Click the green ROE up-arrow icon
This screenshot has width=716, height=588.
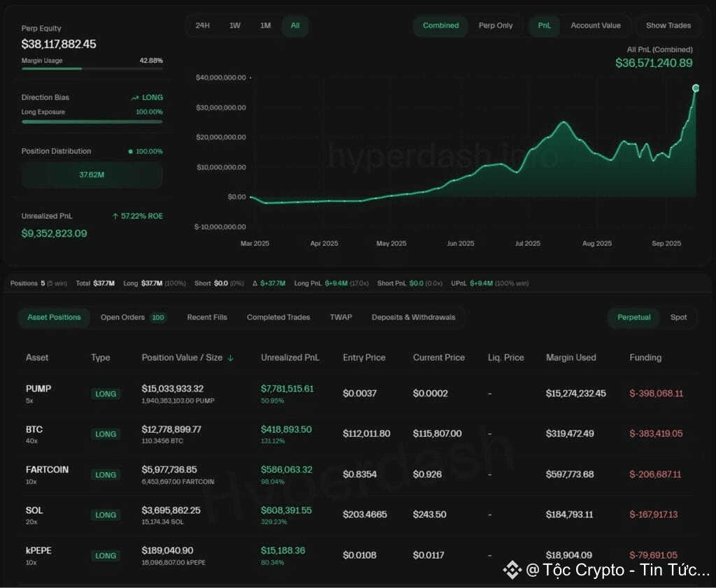115,217
